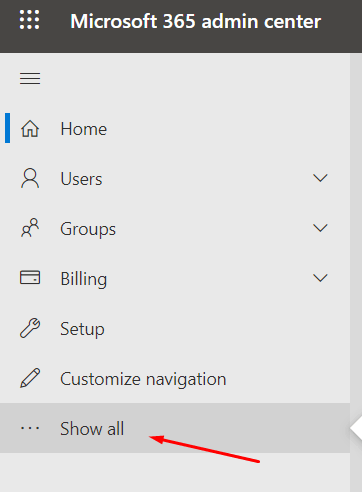Screen dimensions: 362x492
Task: Expand the Groups section chevron
Action: (x=320, y=228)
